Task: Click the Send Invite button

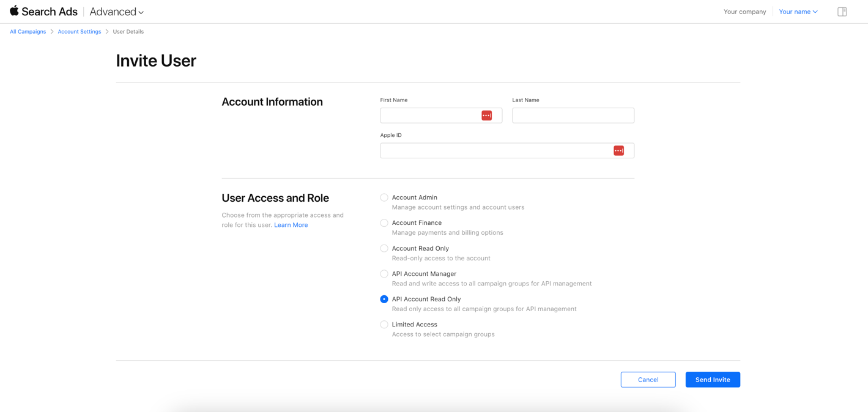Action: (x=713, y=380)
